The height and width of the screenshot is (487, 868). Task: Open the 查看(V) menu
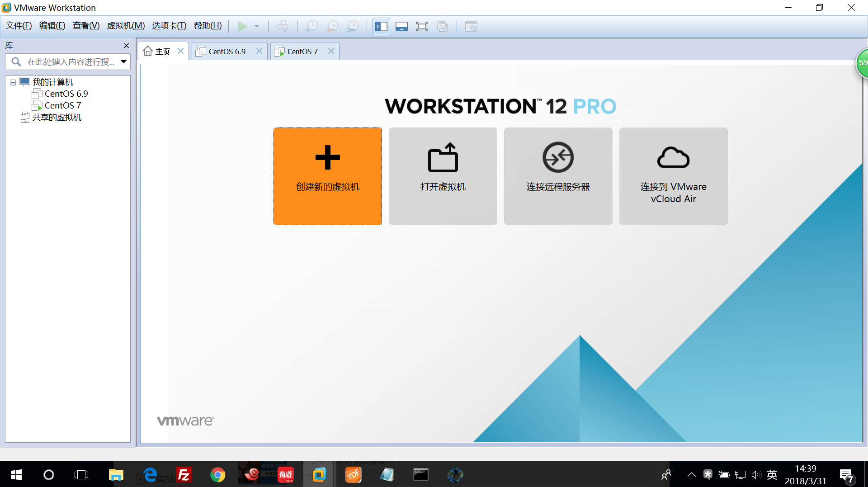(86, 26)
